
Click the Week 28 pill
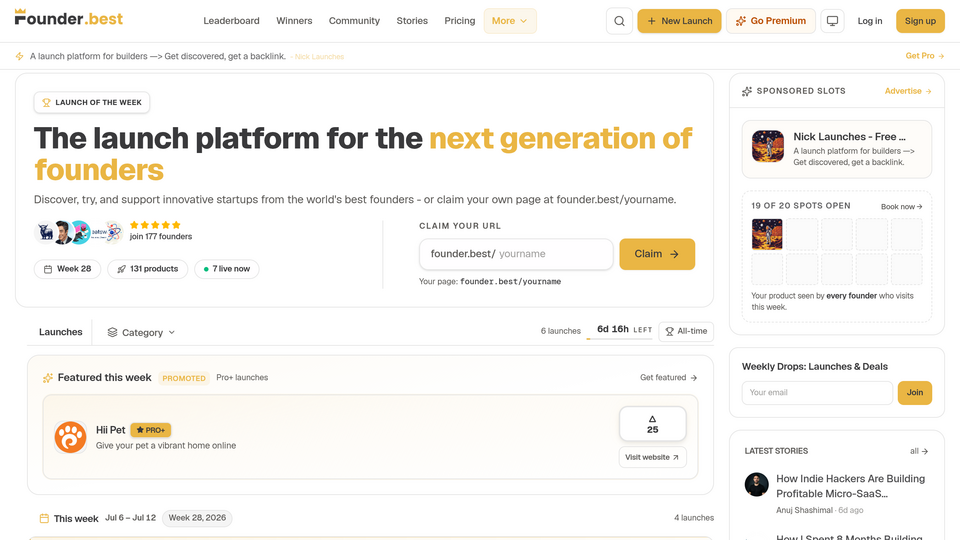(67, 269)
